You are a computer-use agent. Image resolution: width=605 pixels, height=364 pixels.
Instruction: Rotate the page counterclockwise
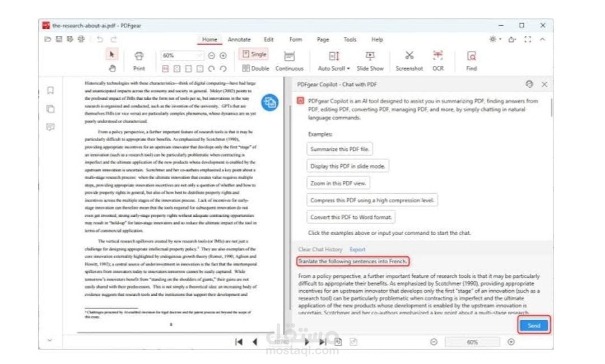[x=223, y=69]
